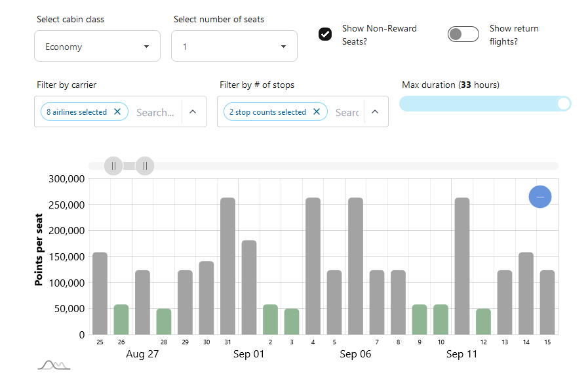Open the number of seats dropdown
Image resolution: width=588 pixels, height=383 pixels.
click(235, 46)
